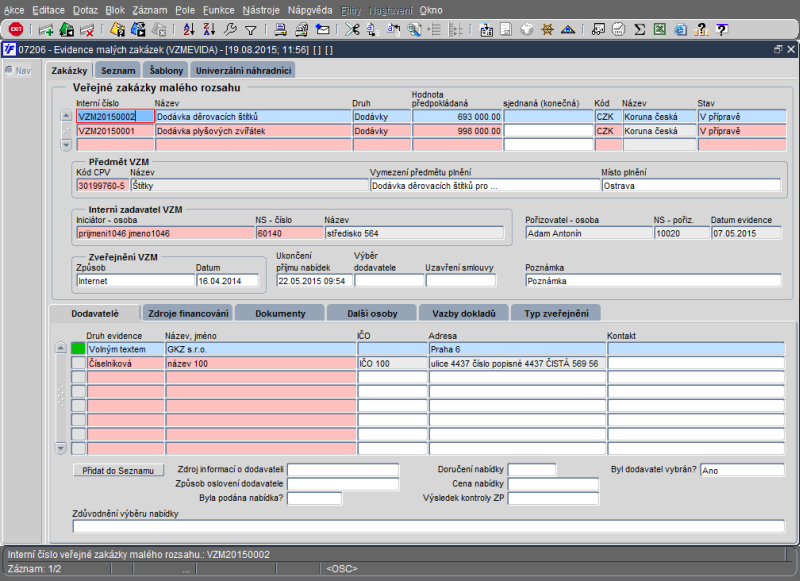Click the red EXIT icon in toolbar
Screen dimensions: 800x581
coord(15,29)
